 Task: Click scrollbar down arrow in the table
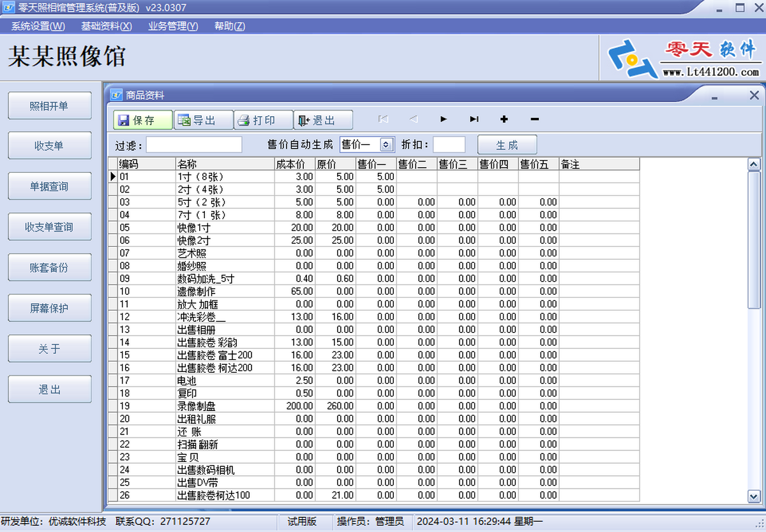(754, 496)
